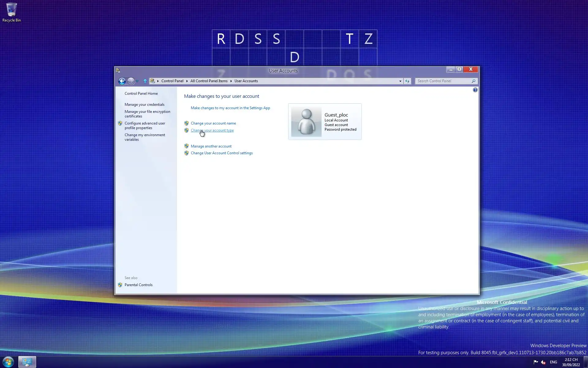Open the recent pages dropdown arrow
Screen dimensions: 588x368
click(137, 81)
